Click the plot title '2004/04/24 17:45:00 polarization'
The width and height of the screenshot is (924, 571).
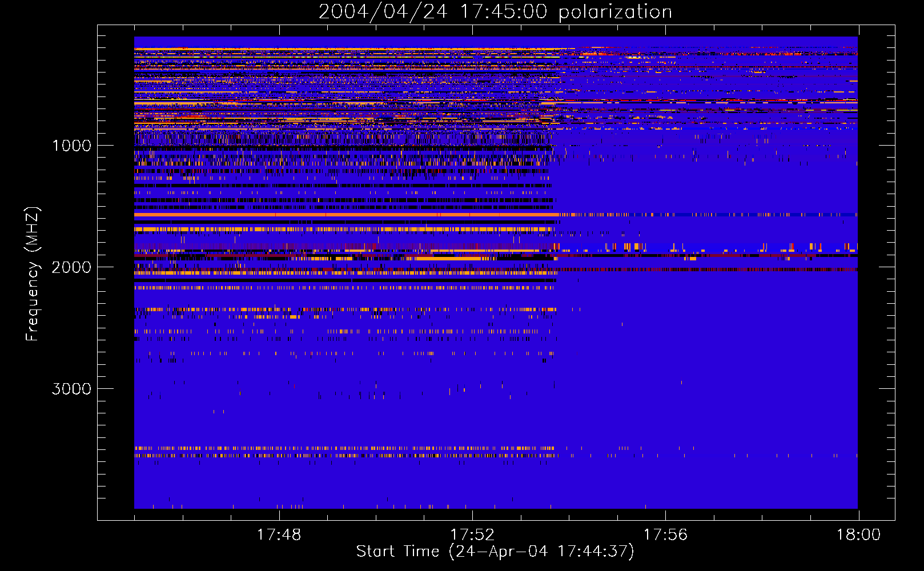pos(495,11)
